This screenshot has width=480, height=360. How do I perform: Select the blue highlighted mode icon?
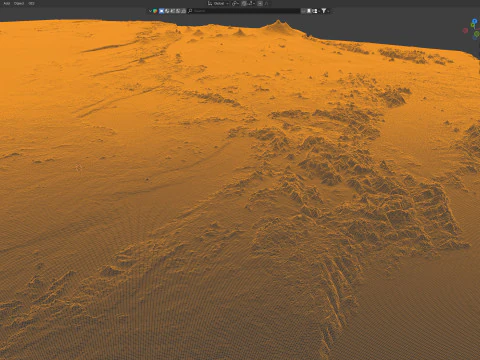tap(162, 11)
